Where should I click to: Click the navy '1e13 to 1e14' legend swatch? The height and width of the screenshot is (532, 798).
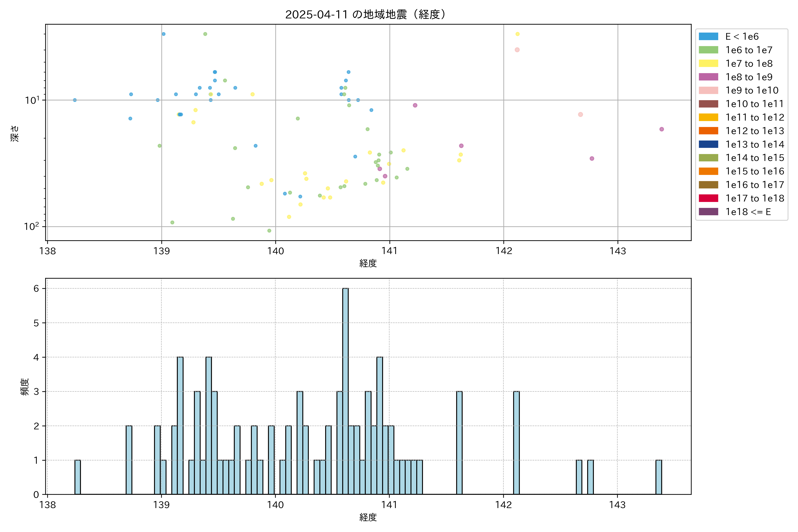click(x=708, y=144)
